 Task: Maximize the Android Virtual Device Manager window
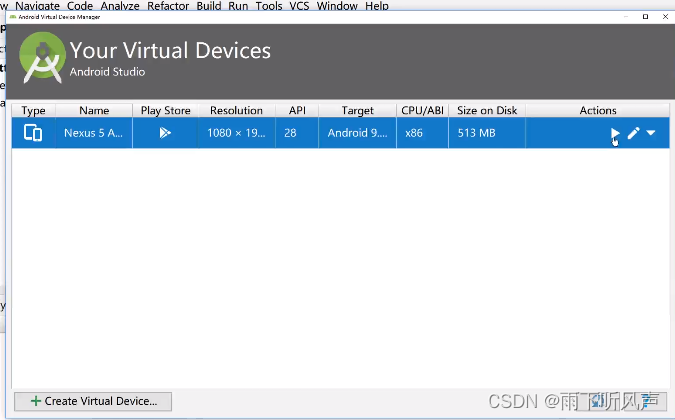pyautogui.click(x=645, y=17)
